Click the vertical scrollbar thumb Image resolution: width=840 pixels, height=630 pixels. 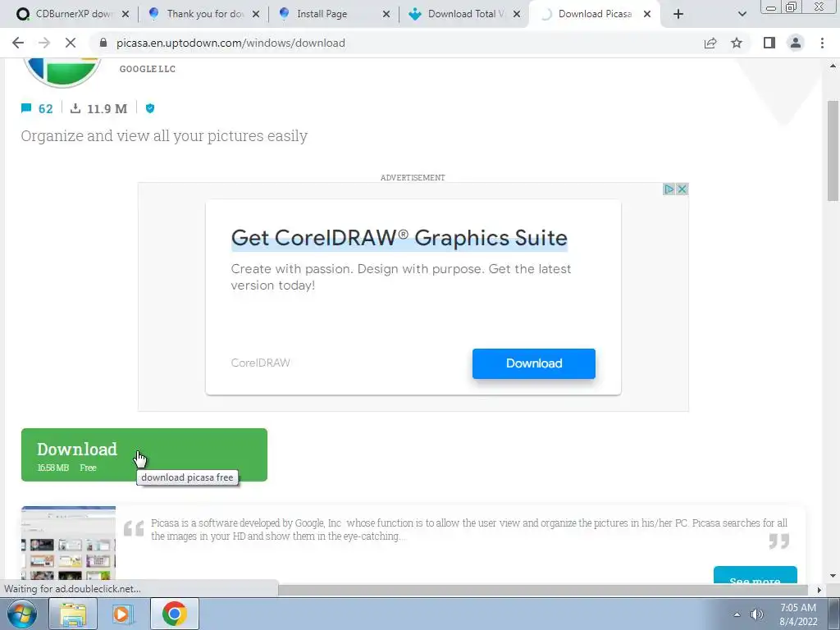(833, 151)
